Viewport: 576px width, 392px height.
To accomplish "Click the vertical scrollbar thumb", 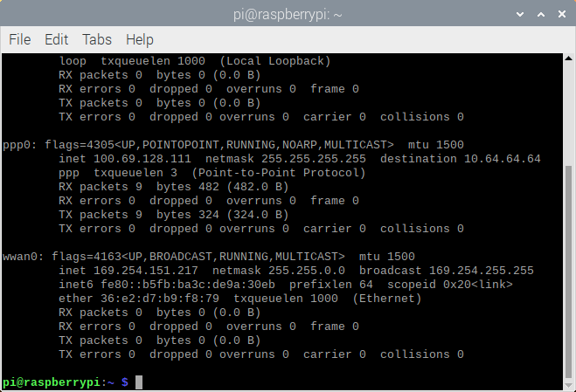I will click(569, 271).
